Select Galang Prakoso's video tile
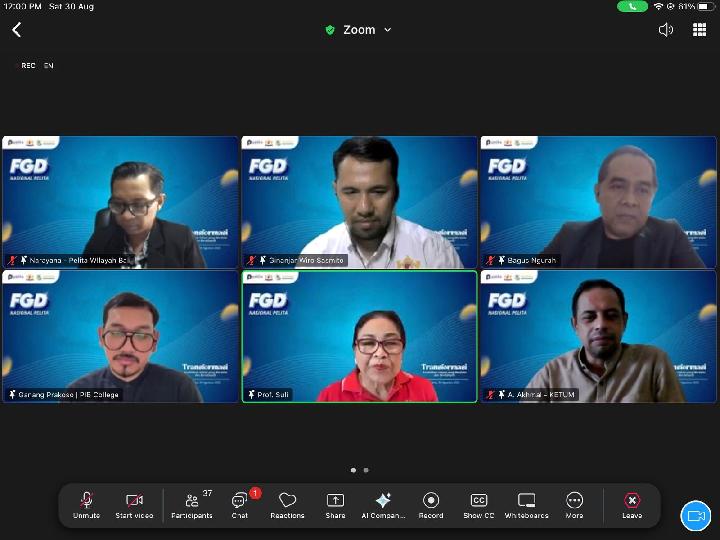The image size is (720, 540). [120, 337]
